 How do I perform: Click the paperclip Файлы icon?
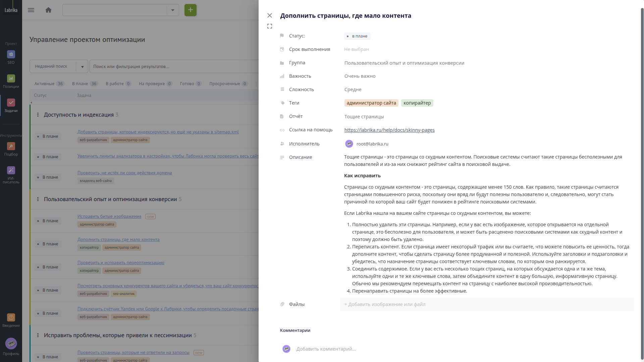282,304
